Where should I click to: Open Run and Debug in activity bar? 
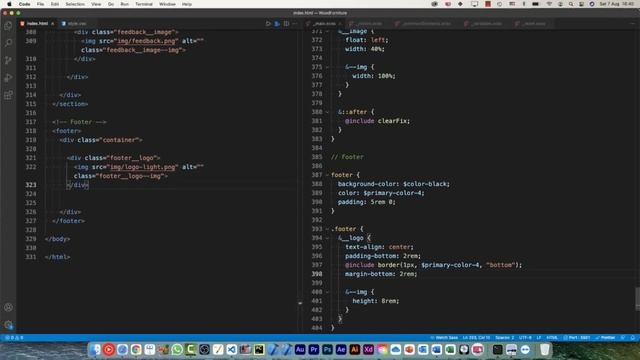coord(8,78)
